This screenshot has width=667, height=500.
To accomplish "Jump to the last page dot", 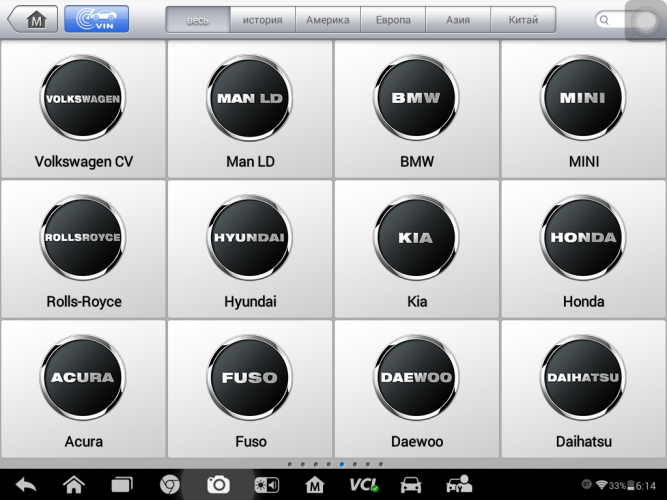I will 381,464.
